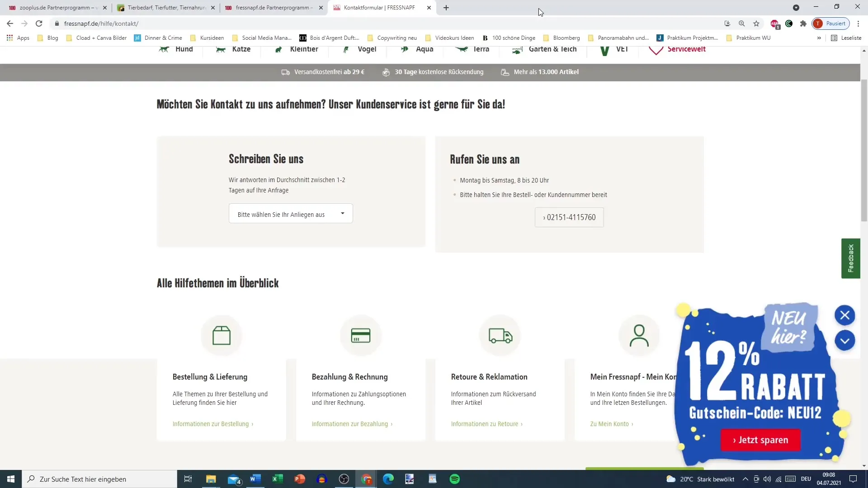Open a new browser tab

pos(446,8)
